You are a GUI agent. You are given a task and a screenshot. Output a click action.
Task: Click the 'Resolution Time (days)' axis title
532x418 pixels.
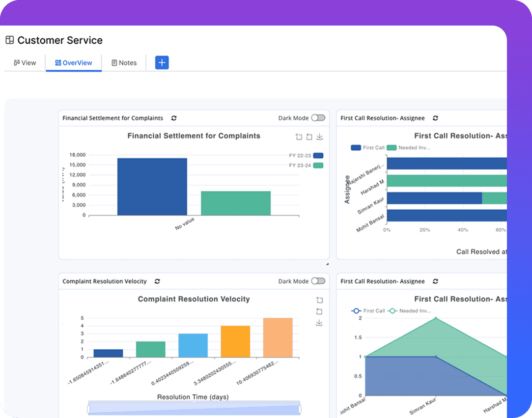click(193, 397)
